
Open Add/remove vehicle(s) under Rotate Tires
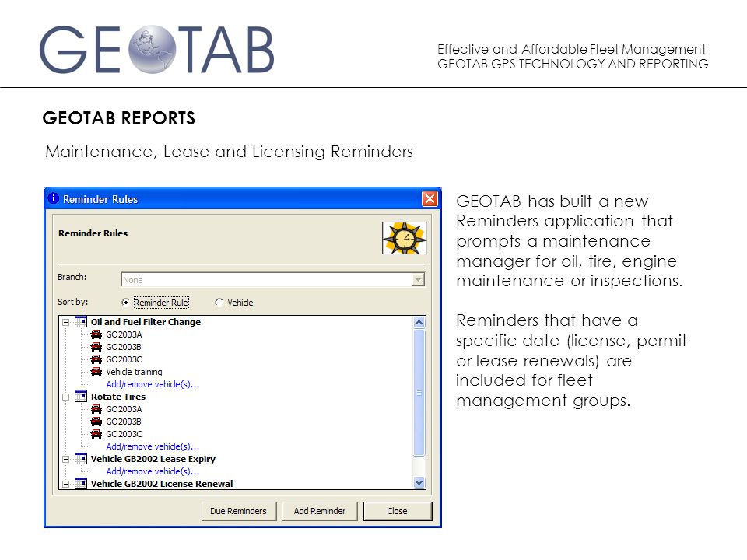pyautogui.click(x=153, y=446)
